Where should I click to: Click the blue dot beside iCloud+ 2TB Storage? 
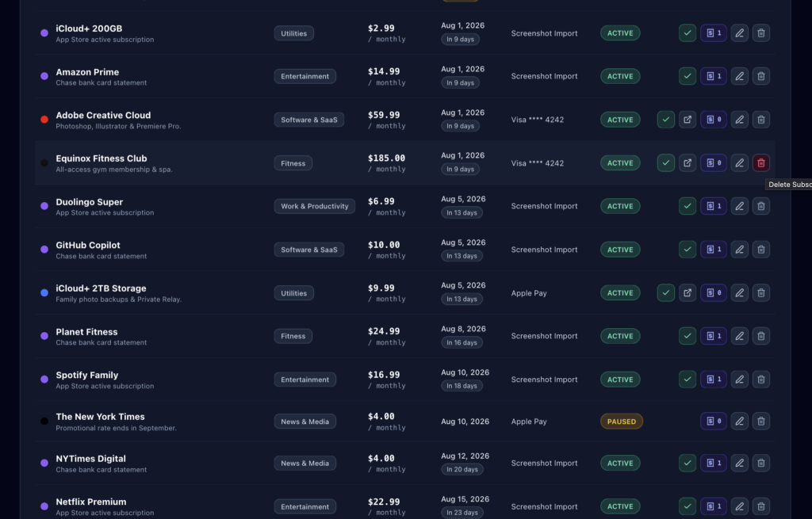point(44,293)
